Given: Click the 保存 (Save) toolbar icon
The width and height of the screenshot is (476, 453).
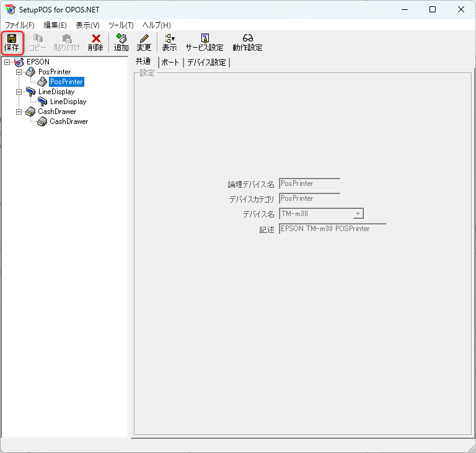Looking at the screenshot, I should point(12,42).
